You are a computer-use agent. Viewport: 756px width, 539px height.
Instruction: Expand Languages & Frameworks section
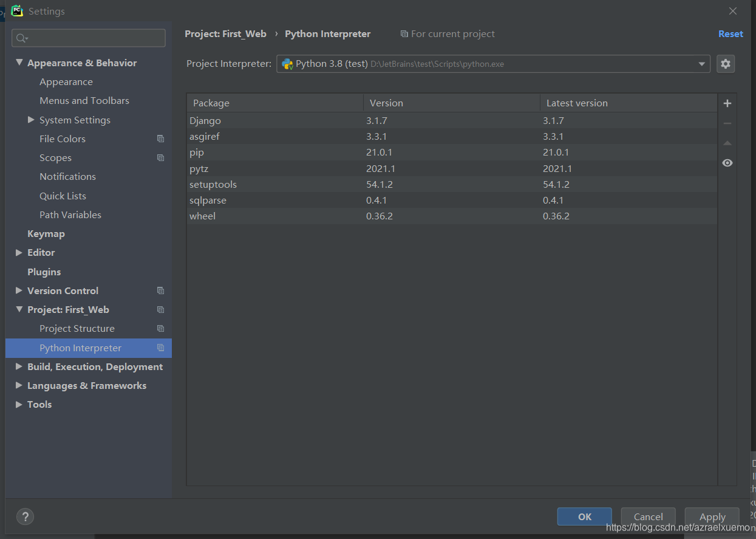(19, 385)
